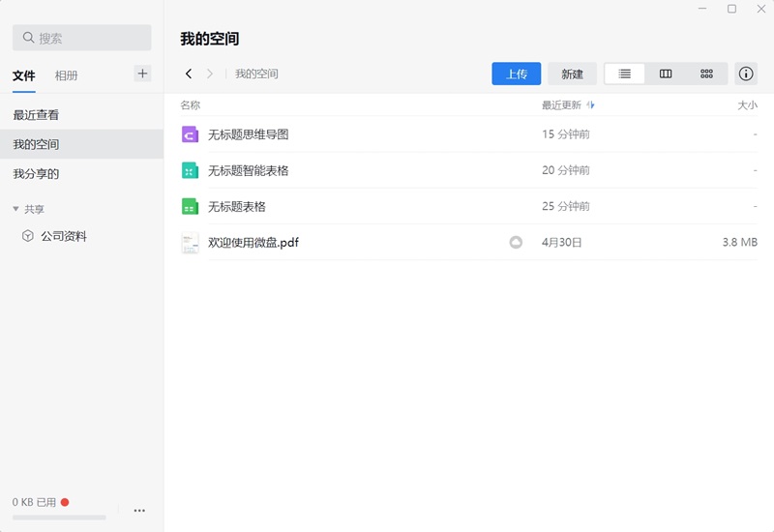Click the 搜索 search field
The width and height of the screenshot is (774, 532).
(x=82, y=38)
